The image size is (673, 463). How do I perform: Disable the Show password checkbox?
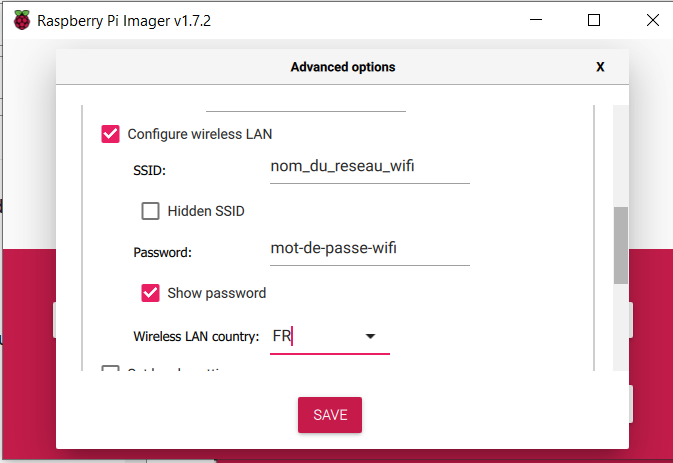tap(150, 293)
